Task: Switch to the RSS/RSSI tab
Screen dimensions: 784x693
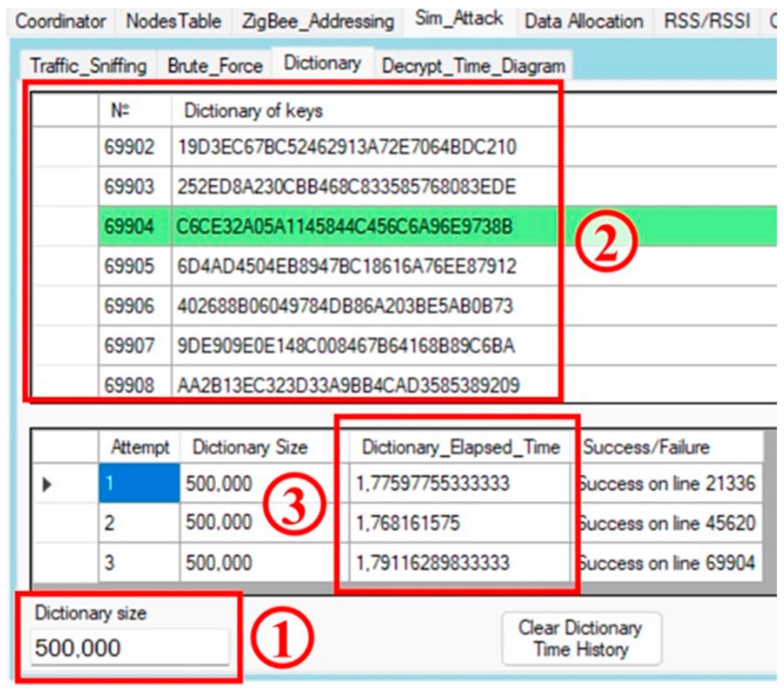Action: coord(707,21)
